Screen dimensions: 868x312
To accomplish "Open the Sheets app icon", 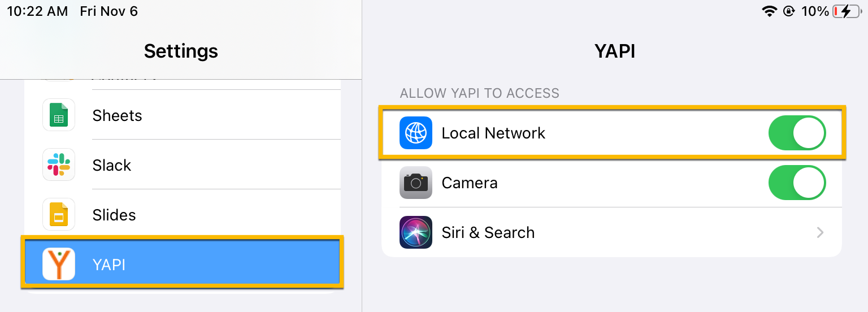I will (x=59, y=115).
